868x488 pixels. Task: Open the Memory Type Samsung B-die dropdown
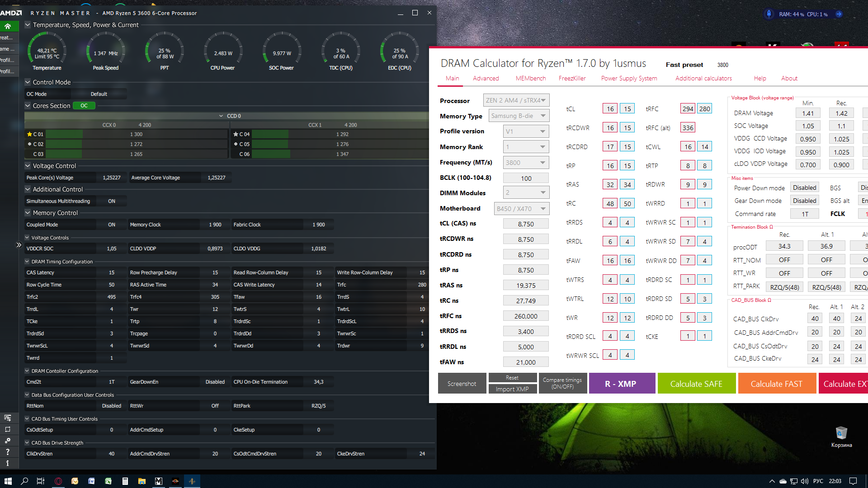point(519,116)
